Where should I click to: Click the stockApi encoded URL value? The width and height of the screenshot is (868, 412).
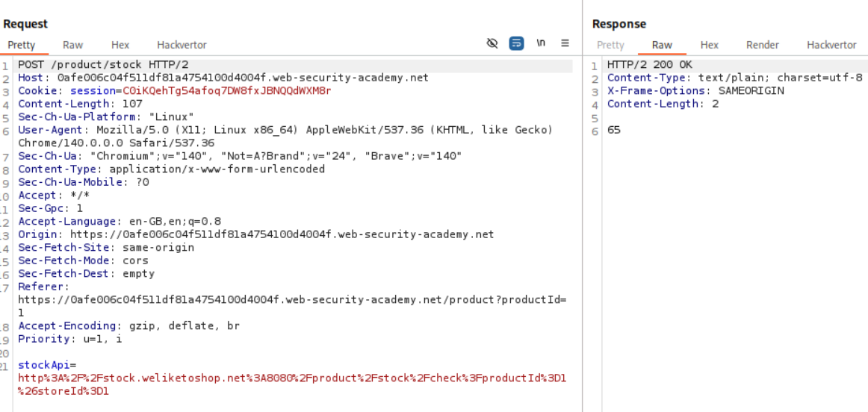(291, 378)
